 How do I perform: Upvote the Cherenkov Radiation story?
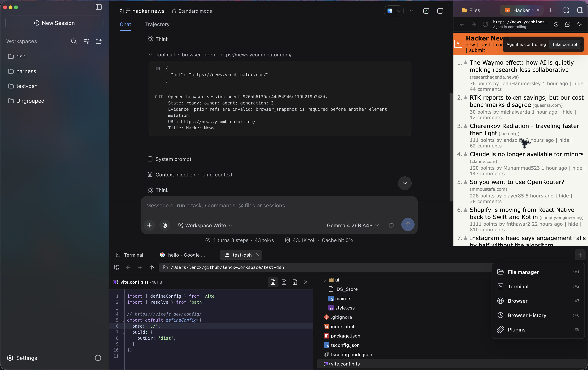tap(466, 126)
